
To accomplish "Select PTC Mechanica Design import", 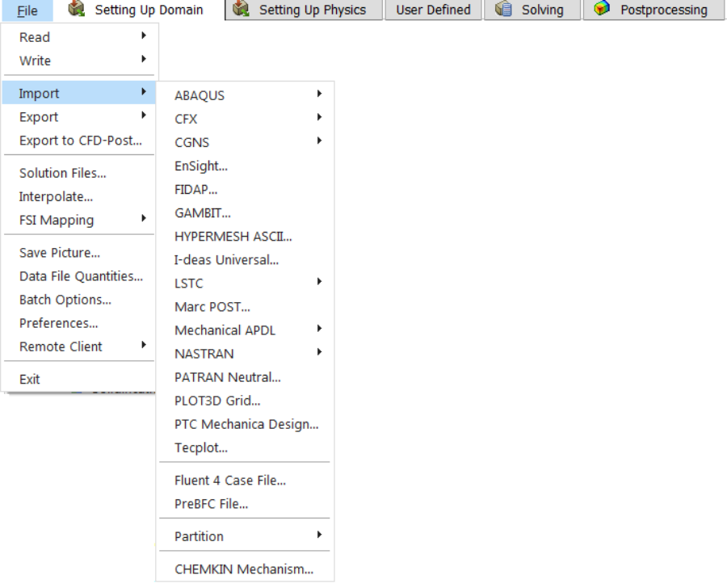I will click(x=245, y=424).
